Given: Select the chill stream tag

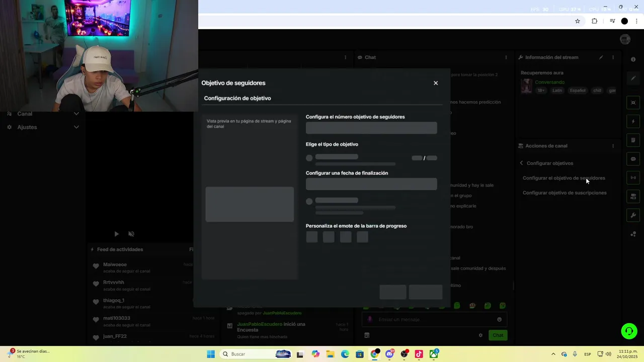Looking at the screenshot, I should 597,90.
